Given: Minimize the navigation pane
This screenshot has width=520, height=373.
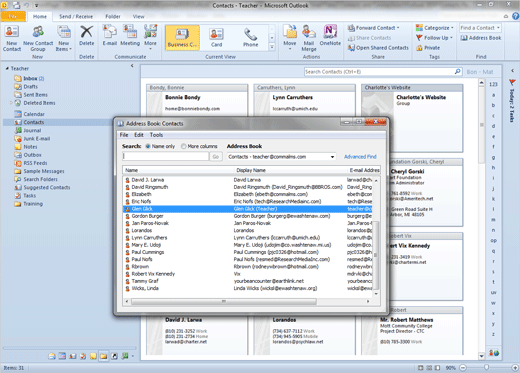Looking at the screenshot, I should tap(132, 66).
